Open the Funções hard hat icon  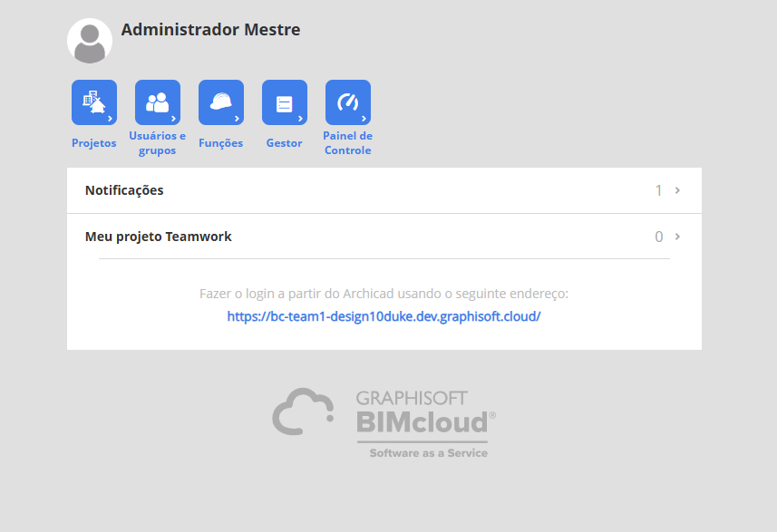coord(221,102)
